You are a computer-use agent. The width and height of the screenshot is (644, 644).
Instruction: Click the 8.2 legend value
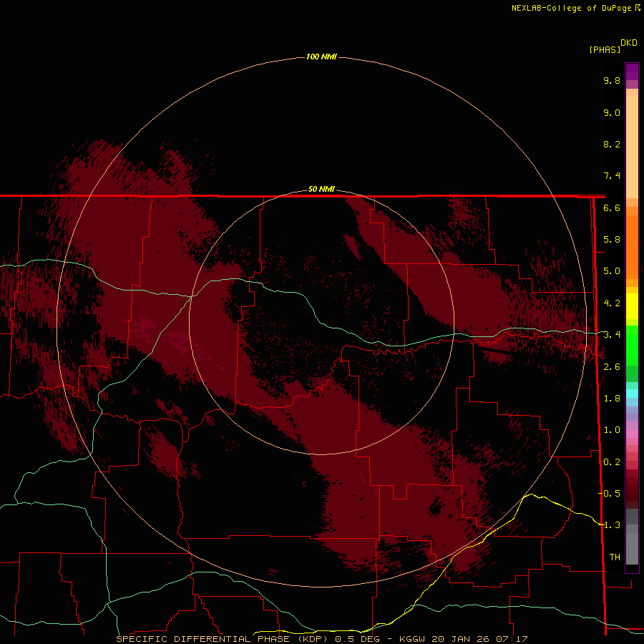pyautogui.click(x=612, y=144)
